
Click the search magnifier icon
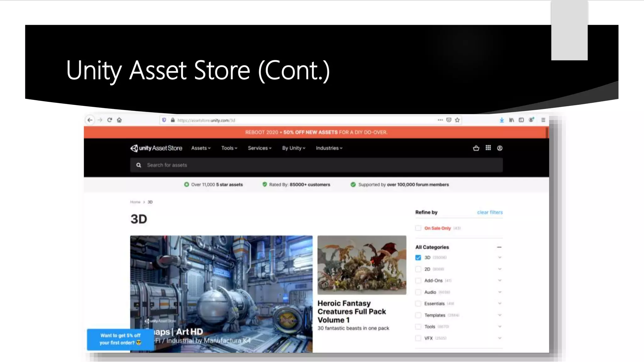[x=139, y=165]
